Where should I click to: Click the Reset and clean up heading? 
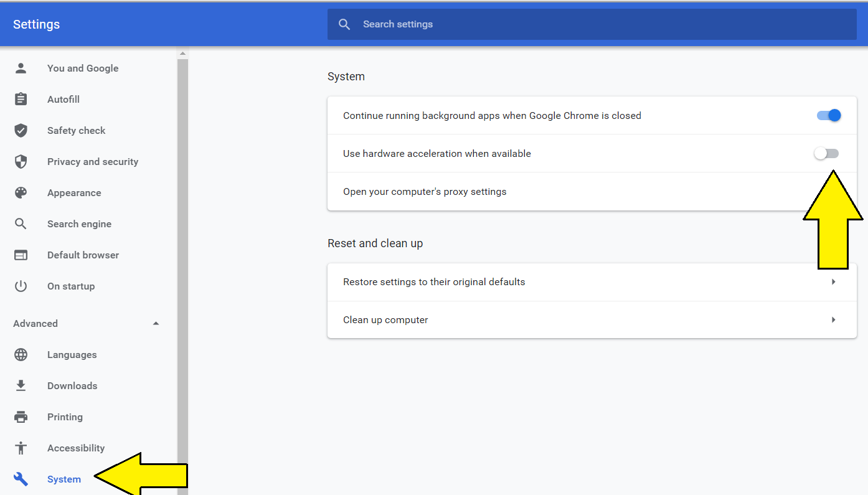[x=375, y=243]
